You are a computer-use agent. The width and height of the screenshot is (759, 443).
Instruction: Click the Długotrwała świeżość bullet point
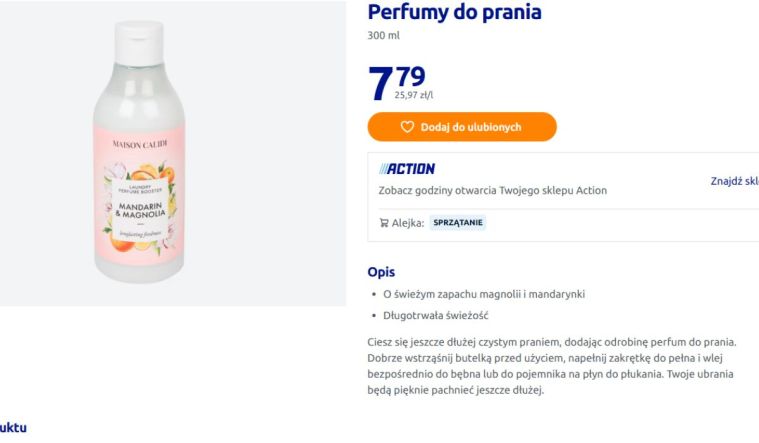(435, 316)
